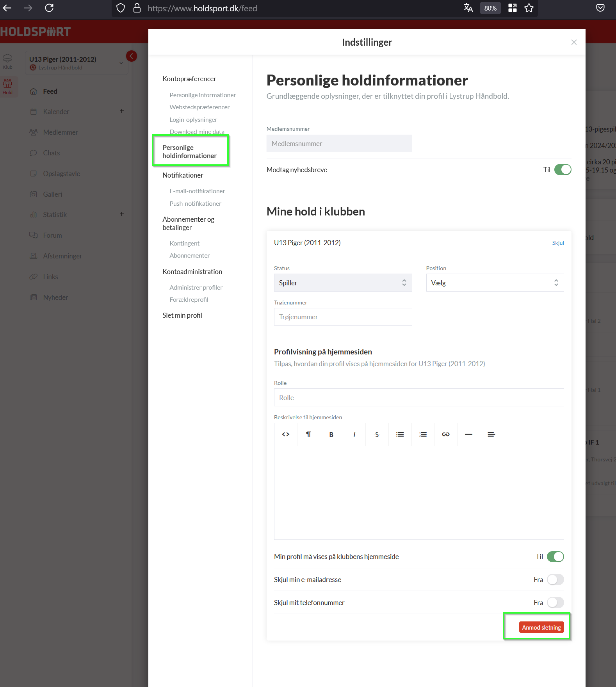Open Push-notifikationer settings

(x=195, y=204)
